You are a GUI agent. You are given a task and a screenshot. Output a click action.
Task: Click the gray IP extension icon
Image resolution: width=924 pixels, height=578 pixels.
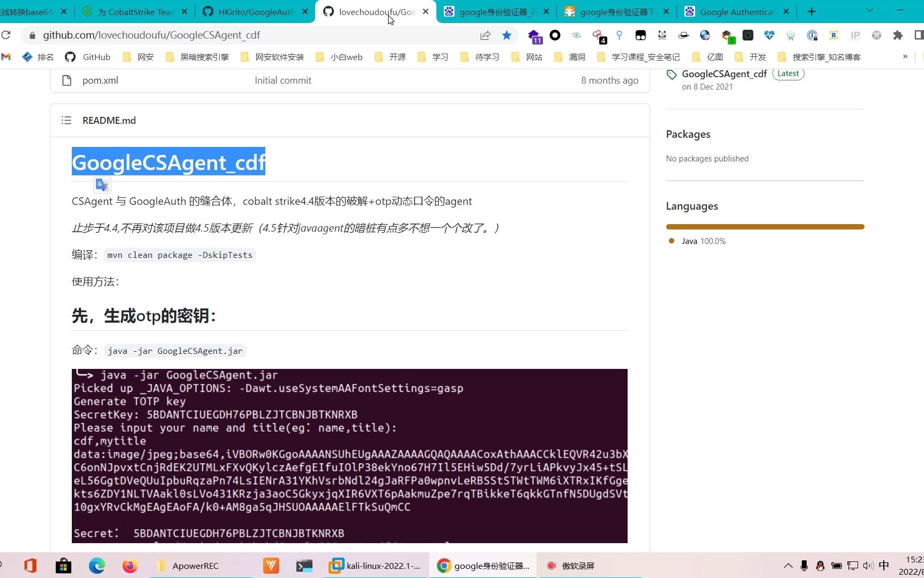pyautogui.click(x=855, y=35)
